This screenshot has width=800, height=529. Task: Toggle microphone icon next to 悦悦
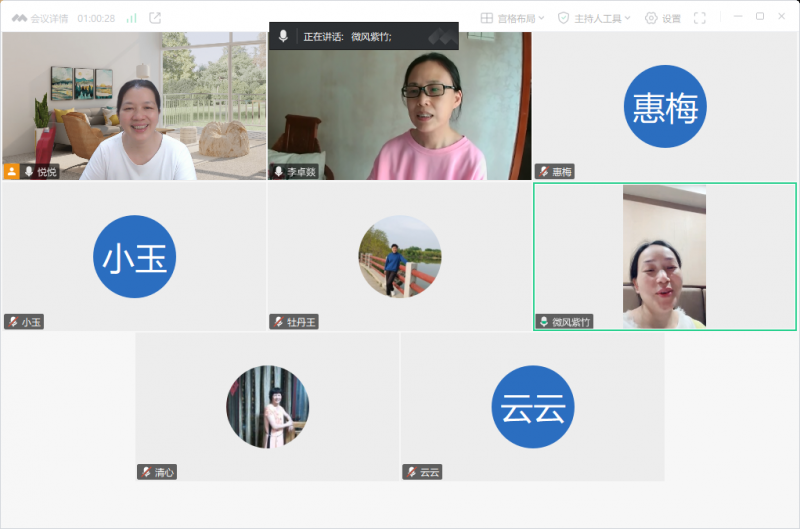tap(29, 171)
